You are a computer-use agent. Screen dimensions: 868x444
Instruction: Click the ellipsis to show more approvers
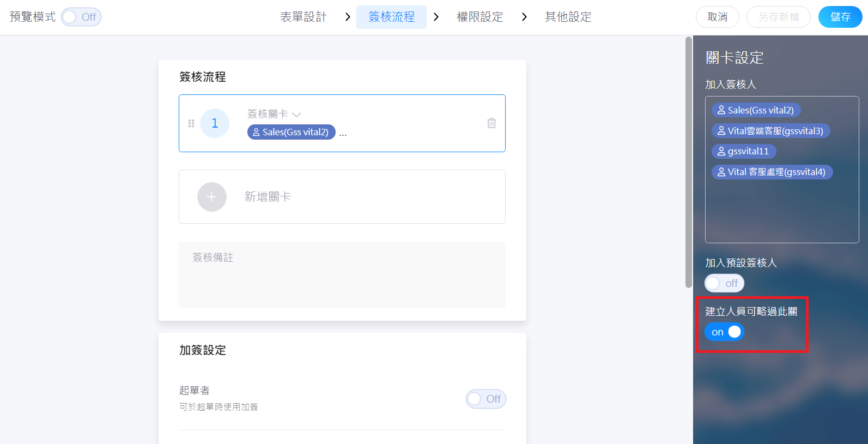click(x=343, y=133)
